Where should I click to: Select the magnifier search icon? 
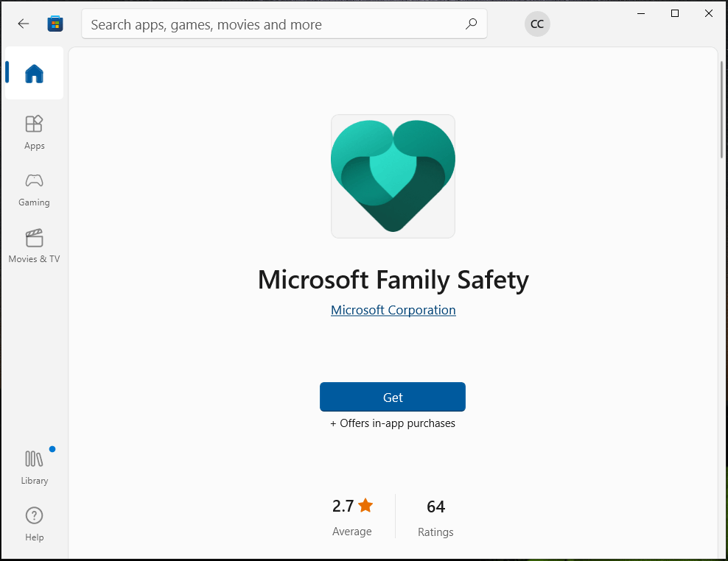[472, 24]
